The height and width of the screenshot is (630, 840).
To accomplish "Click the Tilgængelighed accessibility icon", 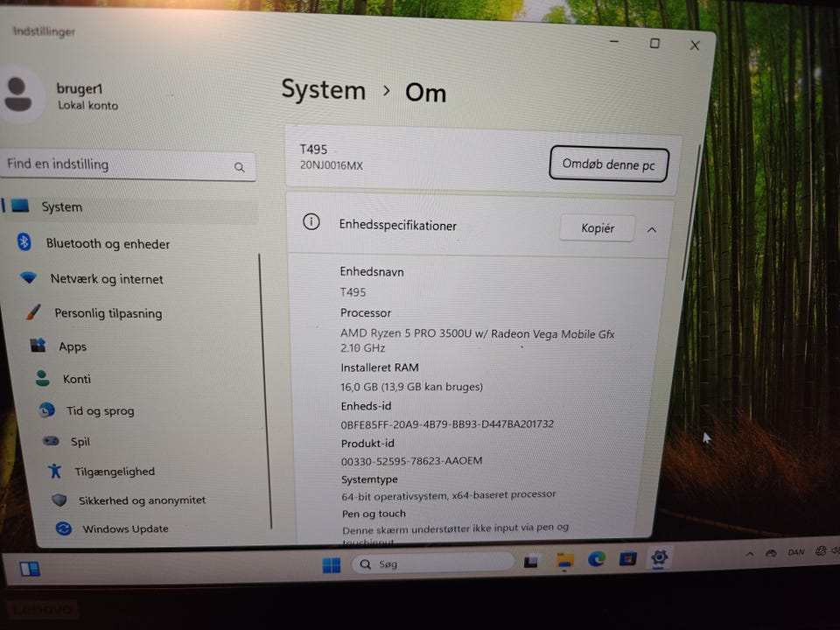I will point(54,471).
